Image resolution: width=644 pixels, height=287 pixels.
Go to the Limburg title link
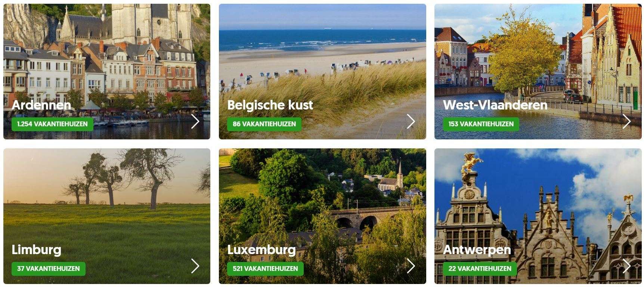pos(36,250)
